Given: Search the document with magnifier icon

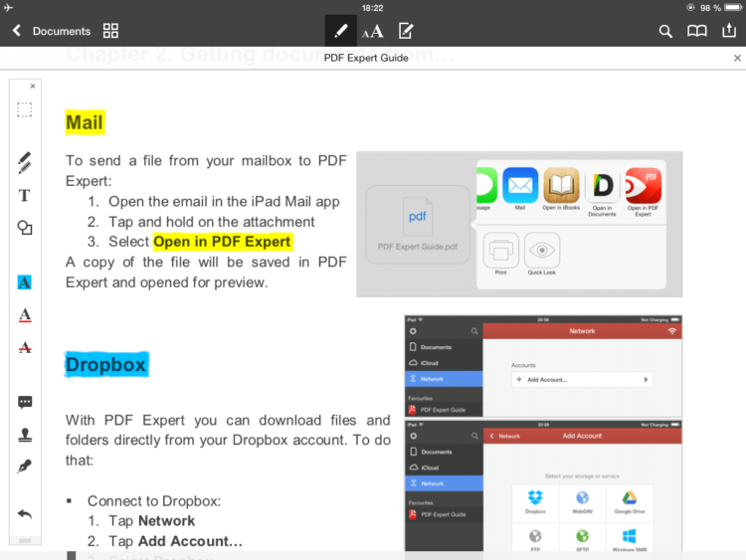Looking at the screenshot, I should click(x=665, y=32).
